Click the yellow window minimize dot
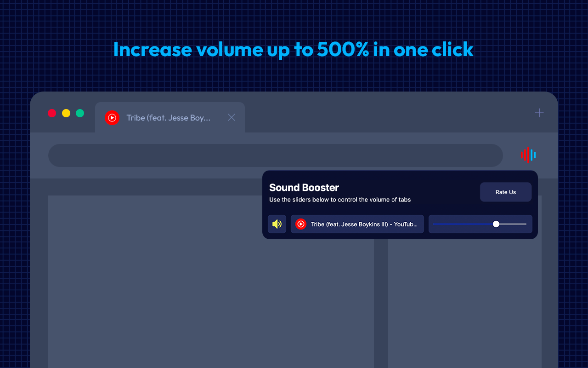This screenshot has height=368, width=588. click(x=66, y=113)
